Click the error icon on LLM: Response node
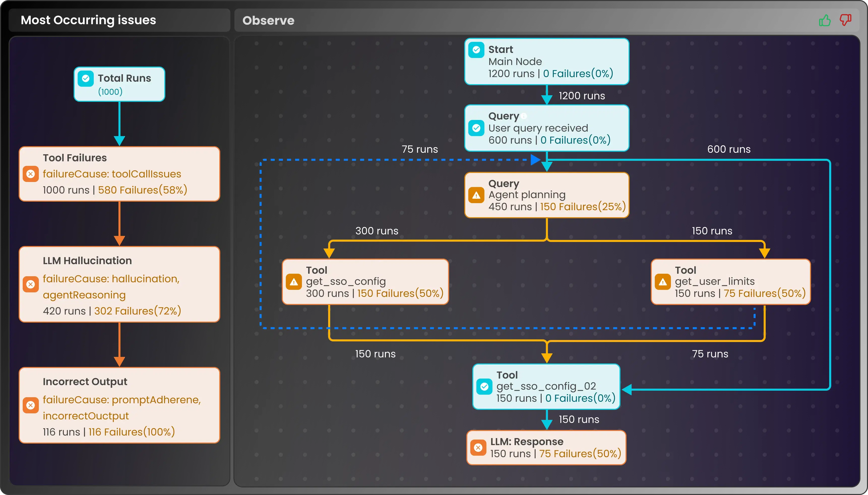The height and width of the screenshot is (495, 868). click(478, 447)
